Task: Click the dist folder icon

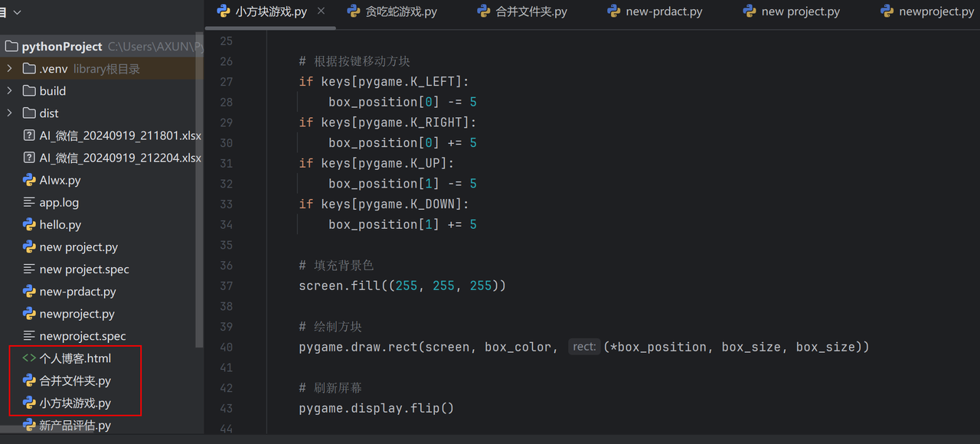Action: 29,113
